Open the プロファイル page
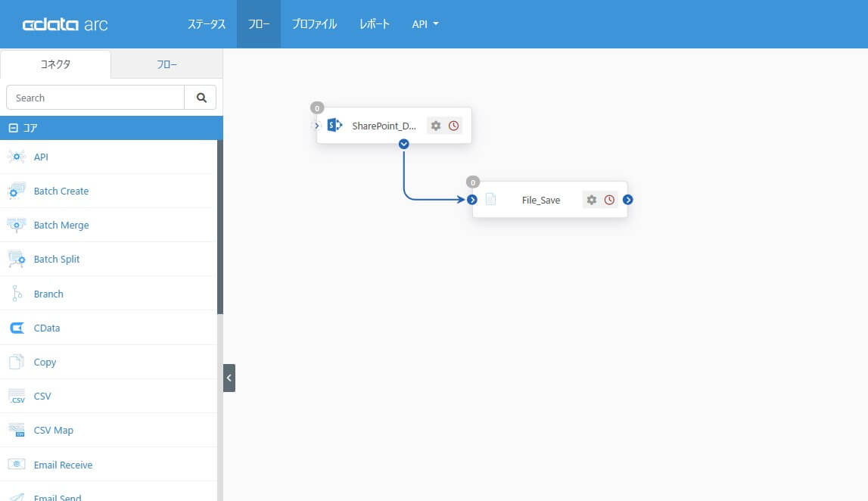Image resolution: width=868 pixels, height=501 pixels. 313,23
